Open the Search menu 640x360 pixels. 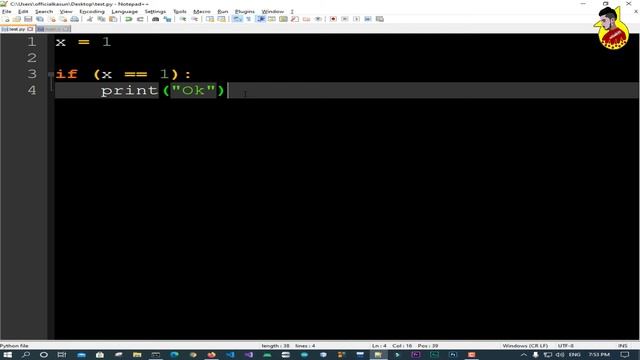tap(44, 11)
